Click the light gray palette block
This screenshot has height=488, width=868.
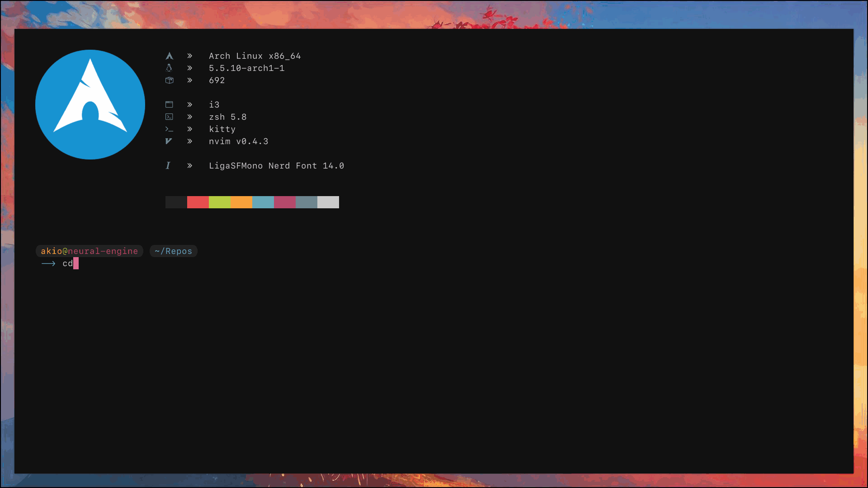point(328,202)
